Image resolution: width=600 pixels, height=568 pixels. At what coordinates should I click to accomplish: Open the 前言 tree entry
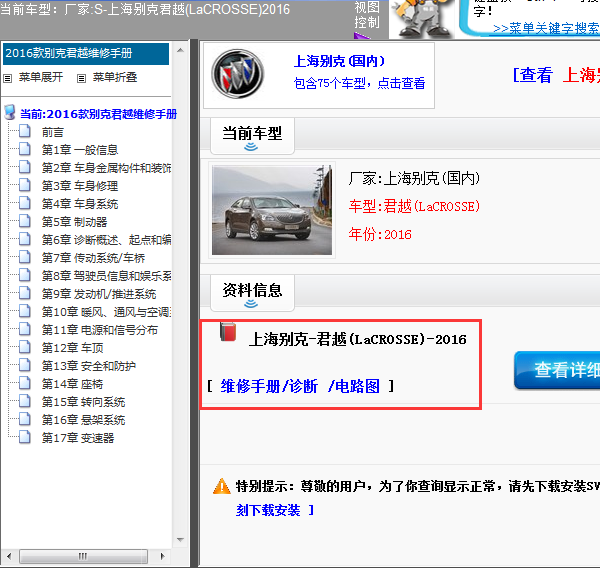[53, 132]
